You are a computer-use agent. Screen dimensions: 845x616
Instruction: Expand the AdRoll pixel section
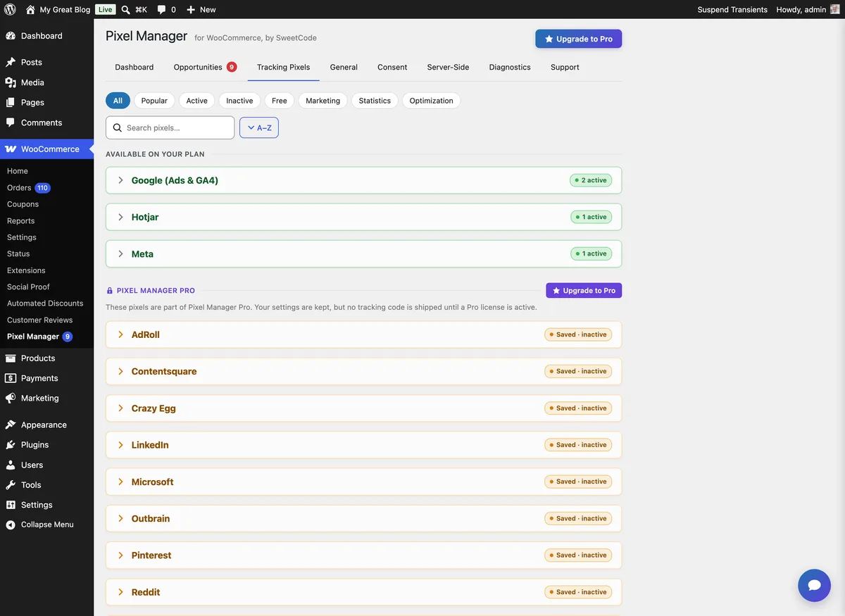(x=363, y=334)
